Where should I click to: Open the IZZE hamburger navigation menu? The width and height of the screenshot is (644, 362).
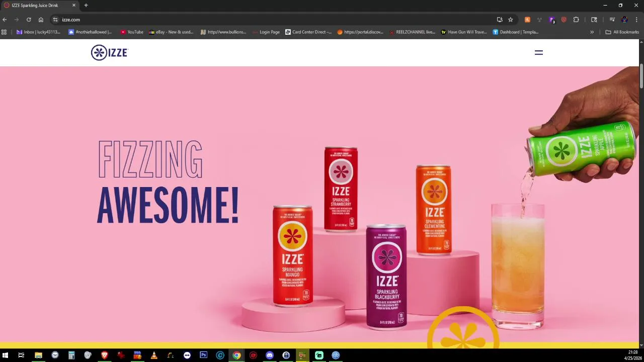pos(538,52)
